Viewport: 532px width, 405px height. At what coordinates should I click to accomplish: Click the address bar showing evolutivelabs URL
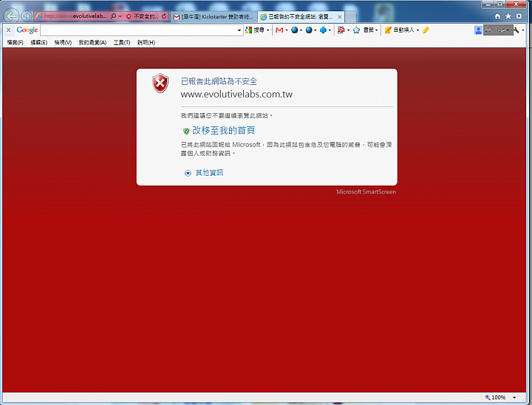[x=75, y=16]
